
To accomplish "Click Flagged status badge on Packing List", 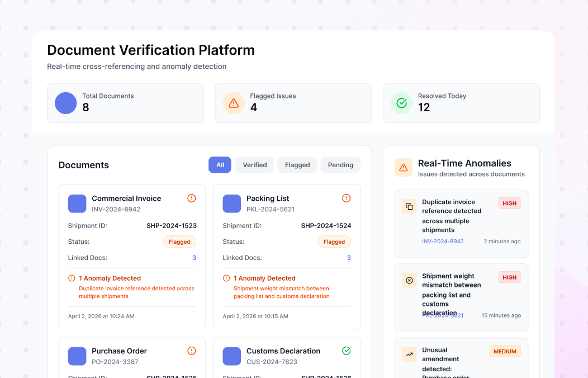I will coord(334,242).
